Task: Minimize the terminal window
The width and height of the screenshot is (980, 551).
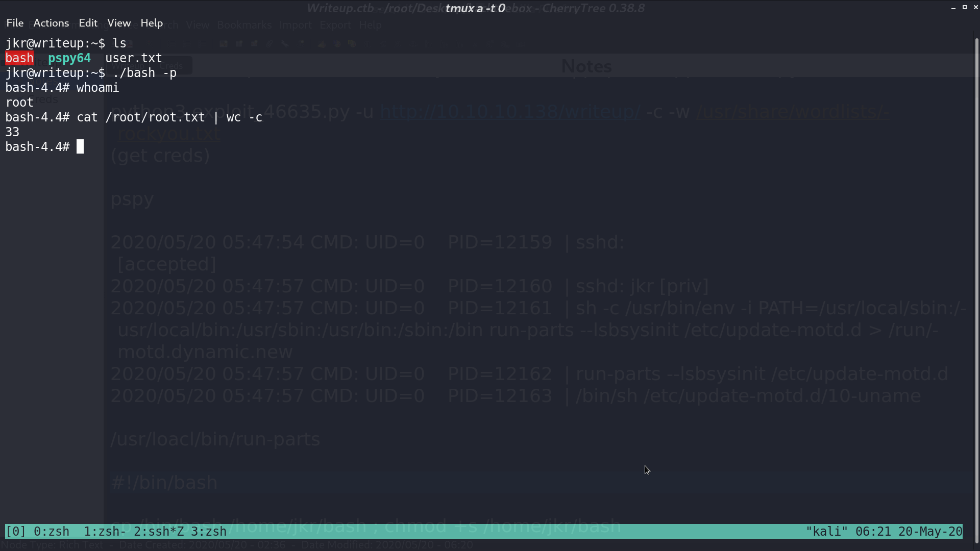Action: click(x=953, y=8)
